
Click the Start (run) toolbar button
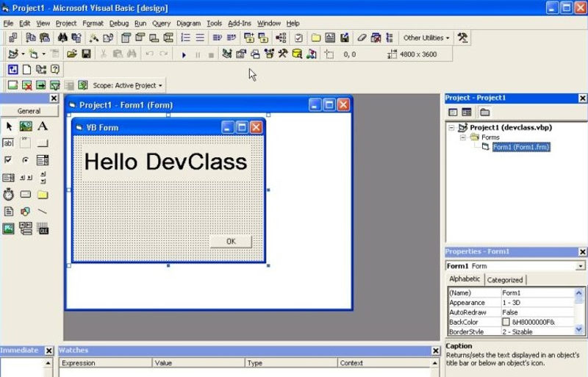(184, 54)
